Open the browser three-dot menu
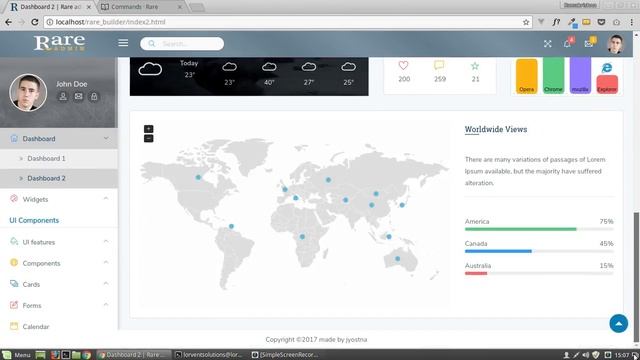 click(631, 22)
